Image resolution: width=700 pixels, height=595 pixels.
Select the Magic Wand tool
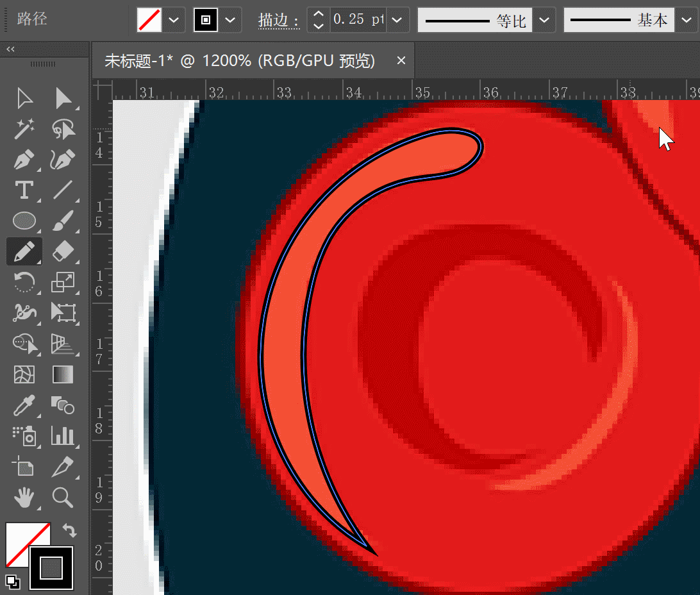coord(24,129)
